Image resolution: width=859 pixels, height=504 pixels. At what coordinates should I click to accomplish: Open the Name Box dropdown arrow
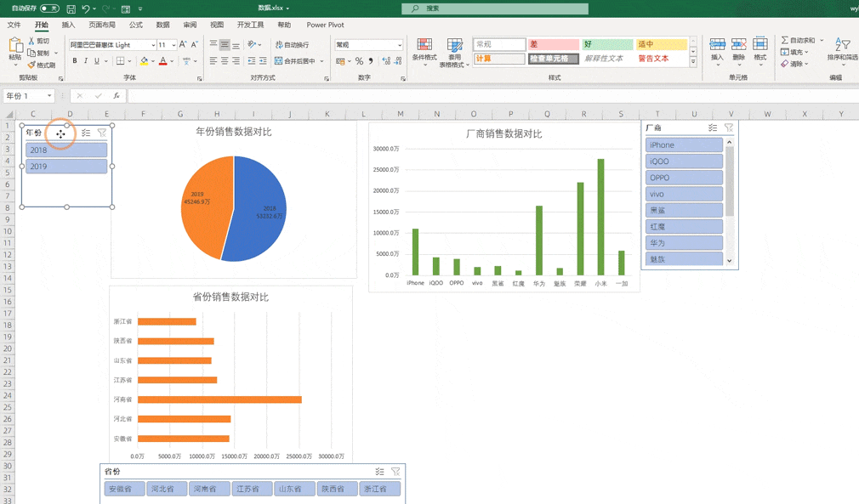point(49,96)
